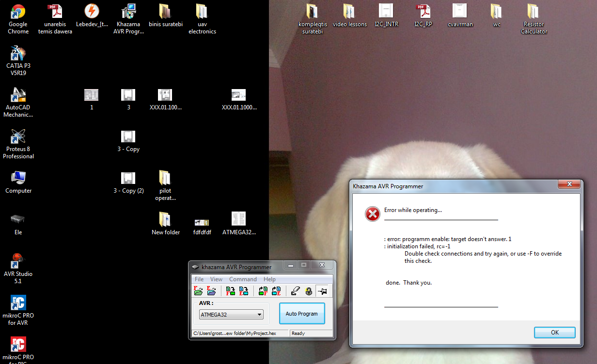
Task: Open Fuses and Lock bits padlock icon
Action: (x=308, y=291)
